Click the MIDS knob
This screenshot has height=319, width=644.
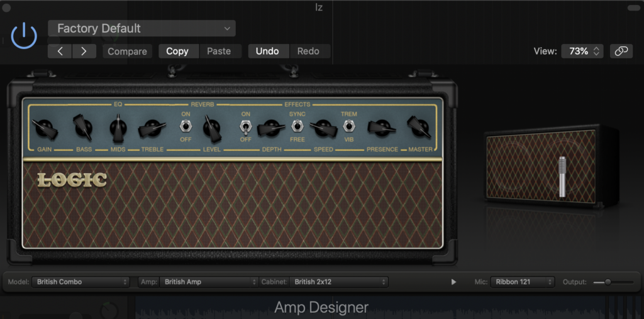[x=118, y=128]
